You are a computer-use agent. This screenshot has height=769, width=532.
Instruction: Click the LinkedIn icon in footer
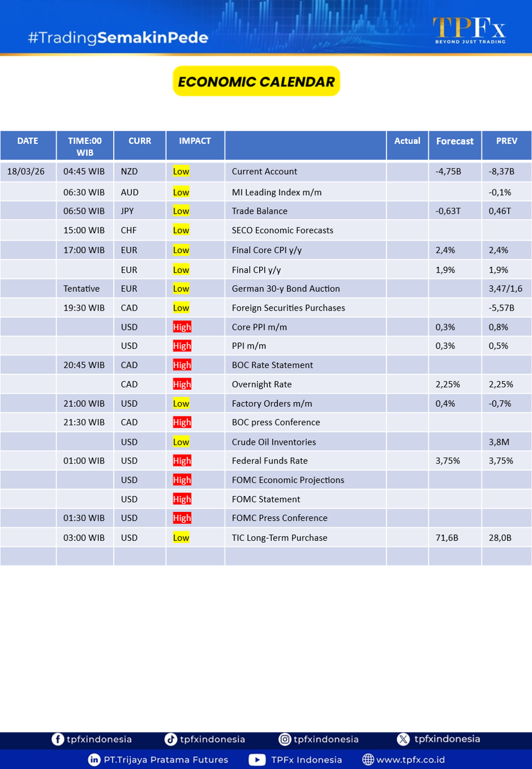[94, 759]
